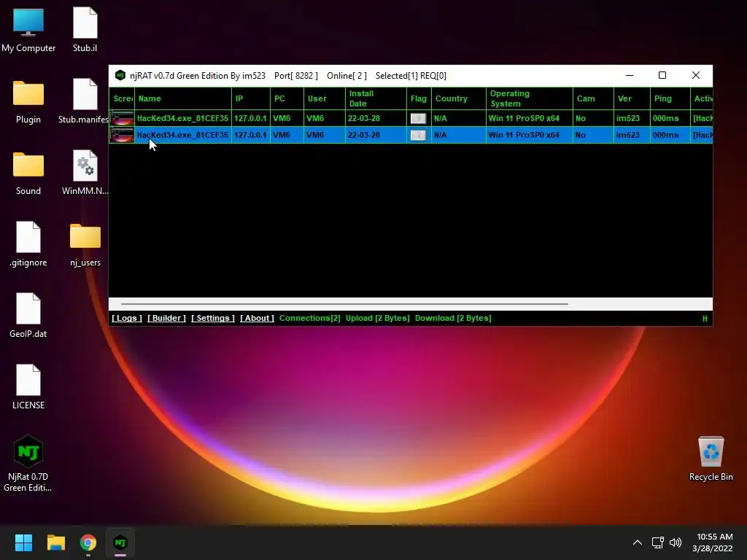Open the [ Settings ] link
This screenshot has width=747, height=560.
coord(213,318)
